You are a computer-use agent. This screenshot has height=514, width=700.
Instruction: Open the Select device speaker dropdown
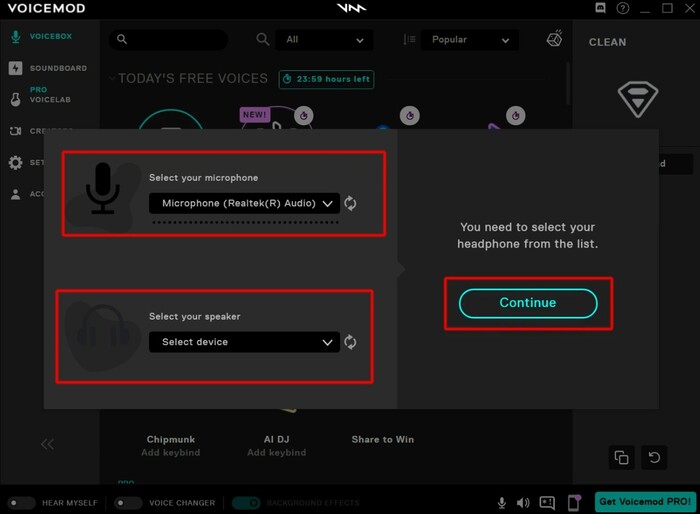pos(244,342)
